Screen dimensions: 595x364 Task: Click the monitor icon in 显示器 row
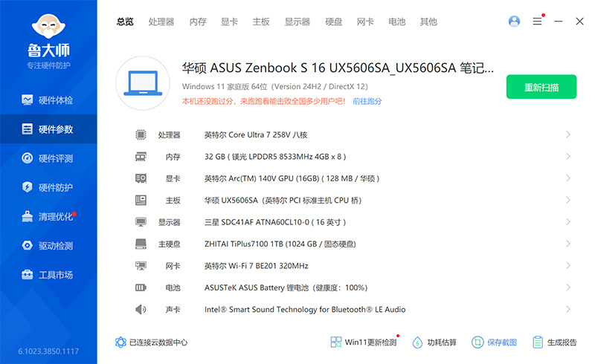pyautogui.click(x=141, y=222)
